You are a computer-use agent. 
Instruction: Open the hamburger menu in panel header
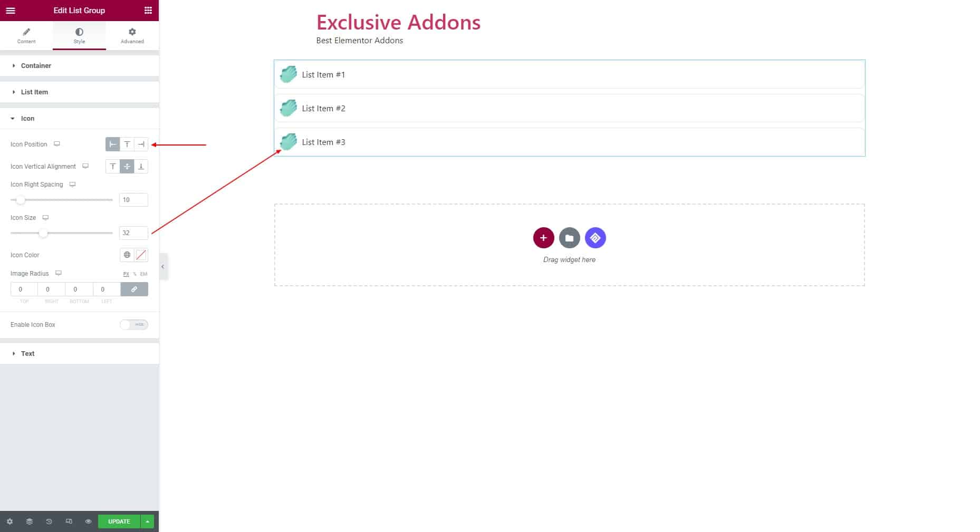[x=11, y=11]
